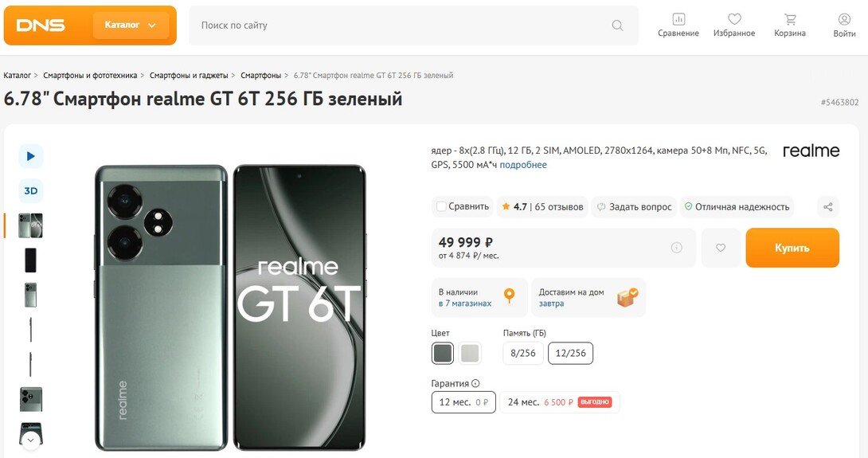Expand more thumbnails with the down chevron
Viewport: 868px width, 458px height.
(x=31, y=440)
